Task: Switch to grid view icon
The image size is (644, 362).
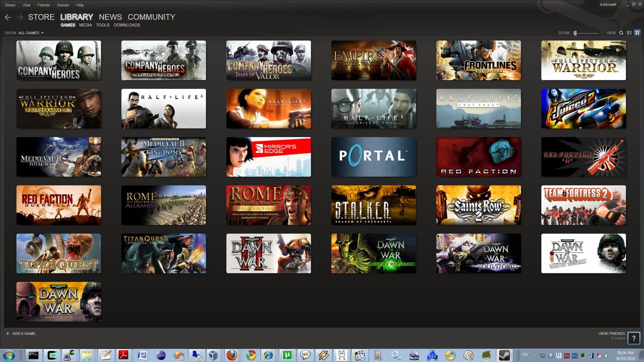Action: coord(637,33)
